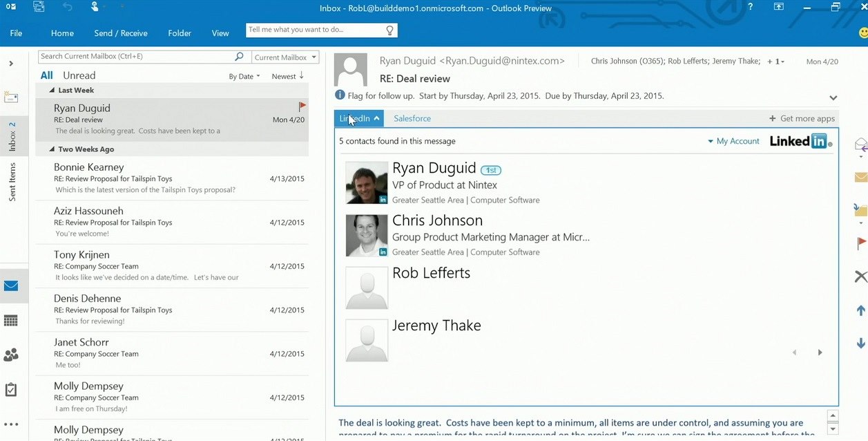Image resolution: width=868 pixels, height=441 pixels.
Task: Switch to the Salesforce app tab
Action: point(412,118)
